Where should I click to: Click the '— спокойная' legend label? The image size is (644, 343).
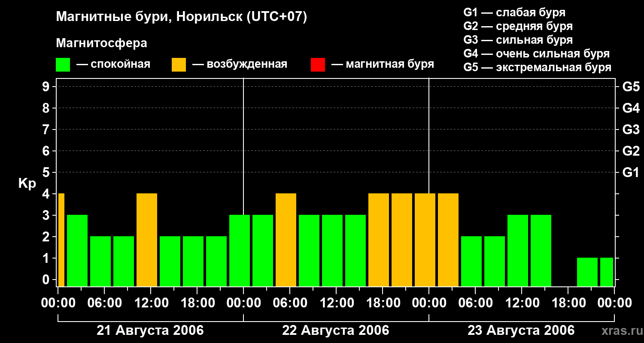click(x=113, y=64)
